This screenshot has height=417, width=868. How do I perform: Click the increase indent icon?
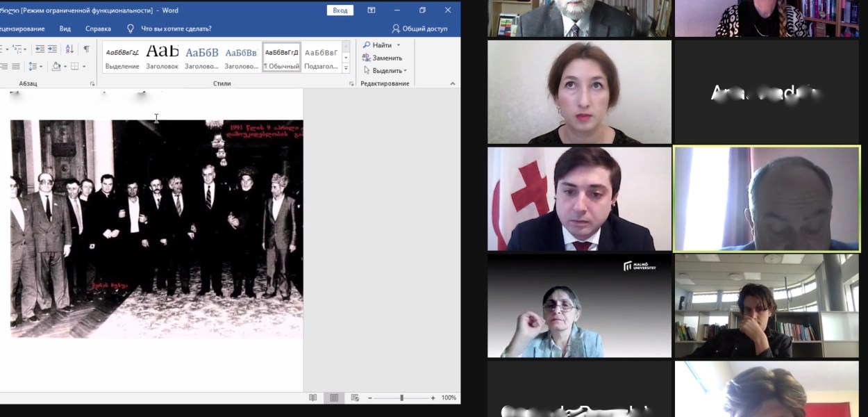(53, 49)
